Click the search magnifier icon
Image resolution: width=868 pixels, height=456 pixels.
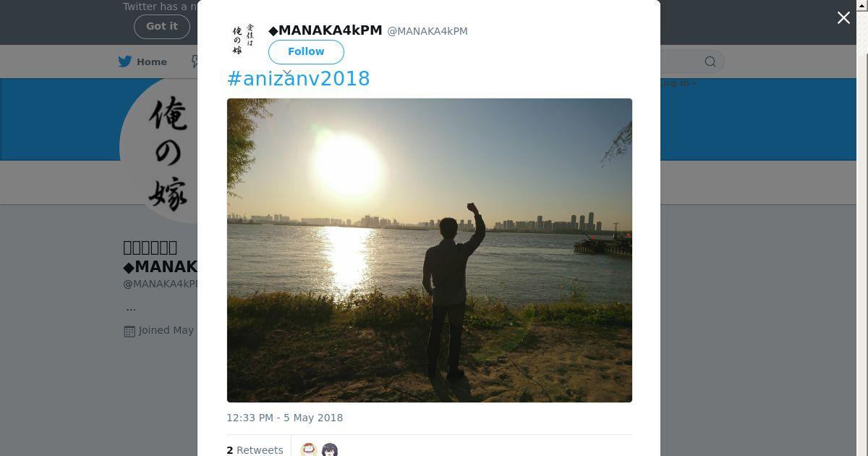tap(710, 62)
